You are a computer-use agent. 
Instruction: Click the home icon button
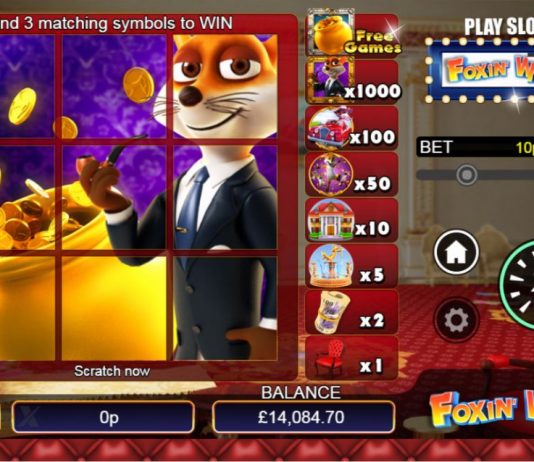coord(456,252)
